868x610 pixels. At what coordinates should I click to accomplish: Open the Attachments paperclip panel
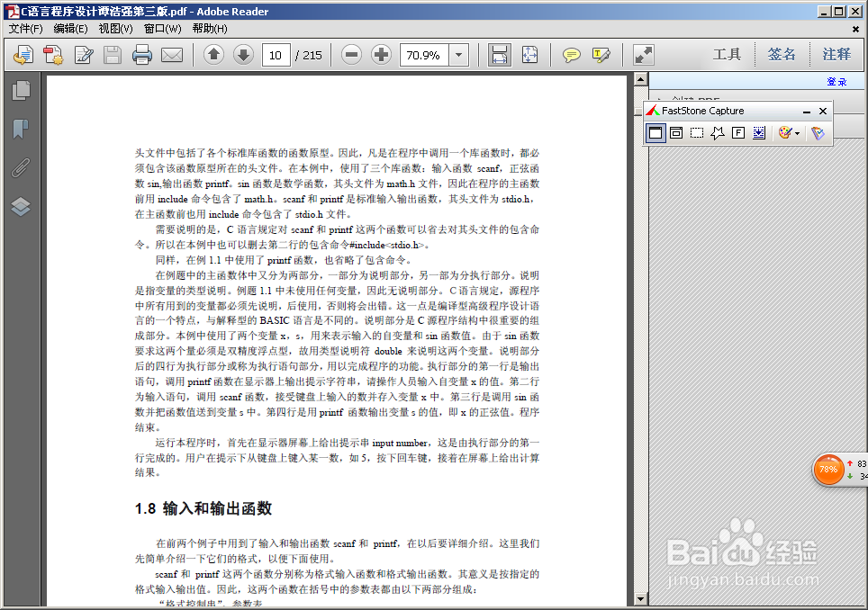click(20, 166)
